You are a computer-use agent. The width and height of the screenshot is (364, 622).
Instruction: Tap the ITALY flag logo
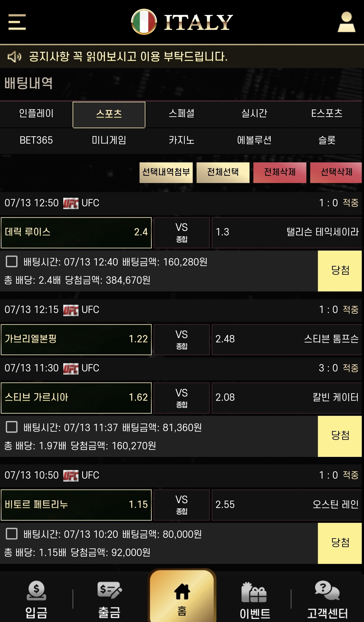pyautogui.click(x=144, y=22)
